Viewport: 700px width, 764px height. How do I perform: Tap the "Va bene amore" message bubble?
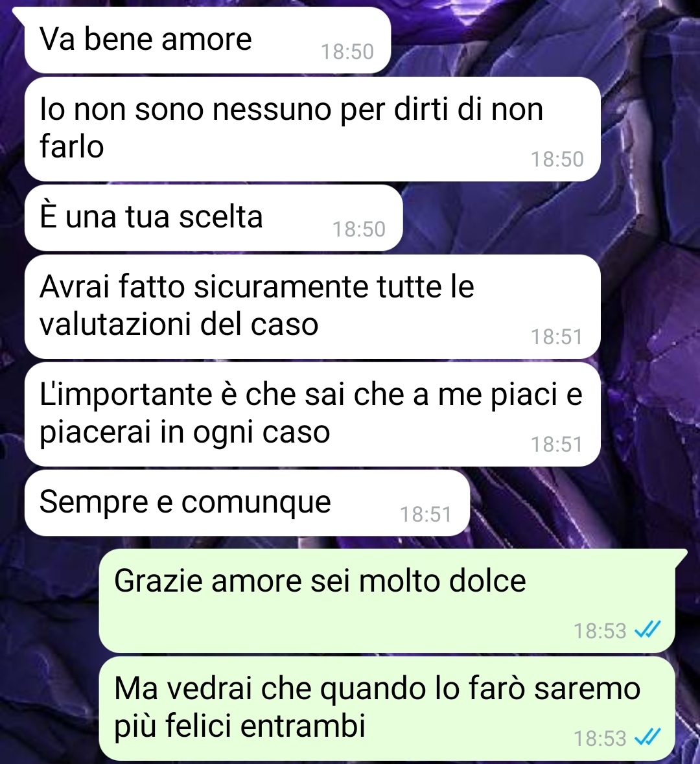(207, 40)
